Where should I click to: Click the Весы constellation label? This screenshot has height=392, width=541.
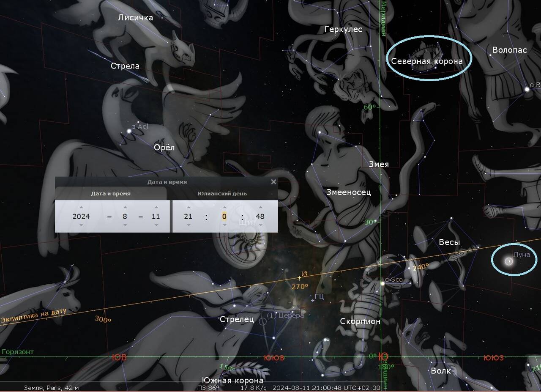click(x=449, y=242)
